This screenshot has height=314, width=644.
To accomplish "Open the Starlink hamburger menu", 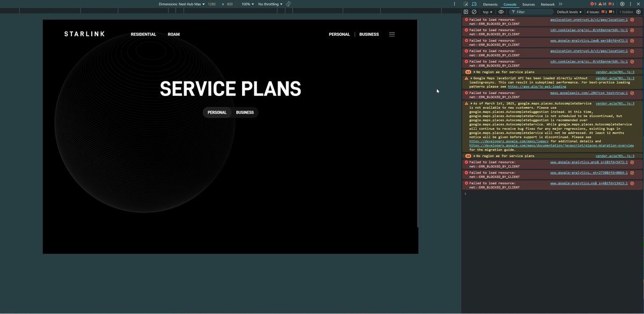I will tap(392, 34).
